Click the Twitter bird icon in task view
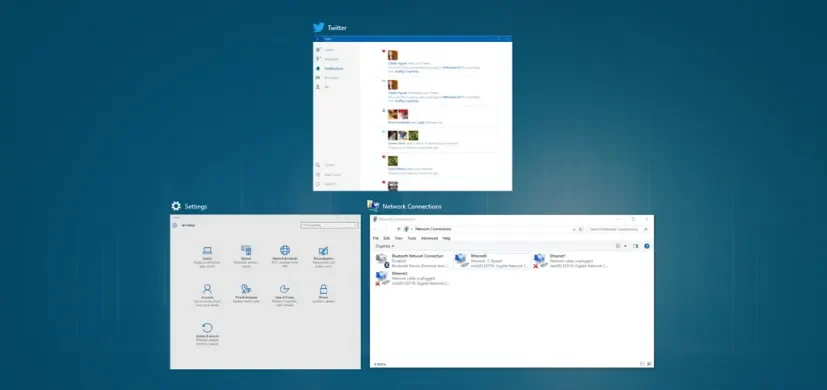 (319, 27)
